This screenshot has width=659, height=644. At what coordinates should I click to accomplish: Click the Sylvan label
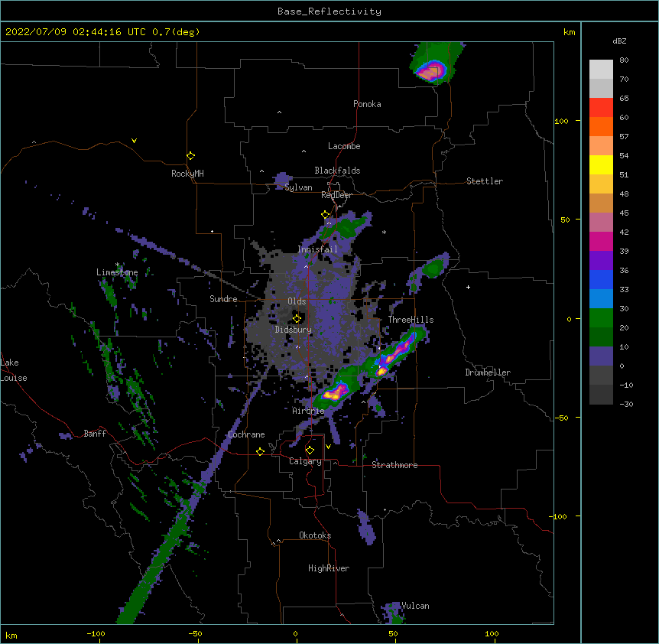[x=298, y=187]
